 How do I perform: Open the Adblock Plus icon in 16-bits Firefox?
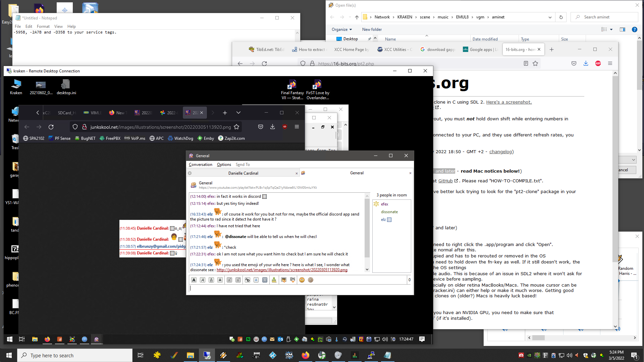point(598,63)
